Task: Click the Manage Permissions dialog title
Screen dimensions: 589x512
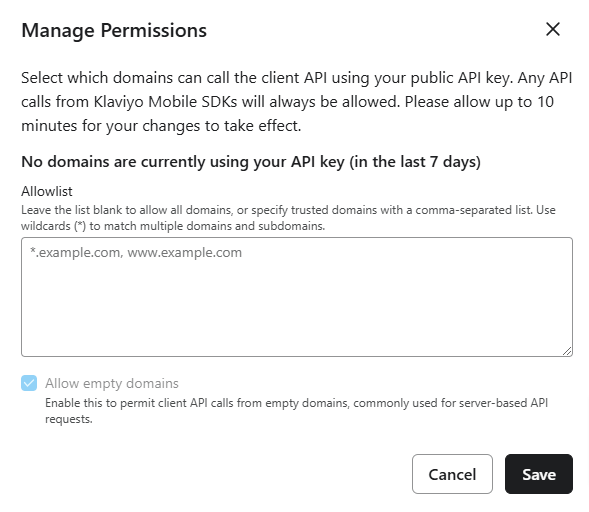Action: click(114, 30)
